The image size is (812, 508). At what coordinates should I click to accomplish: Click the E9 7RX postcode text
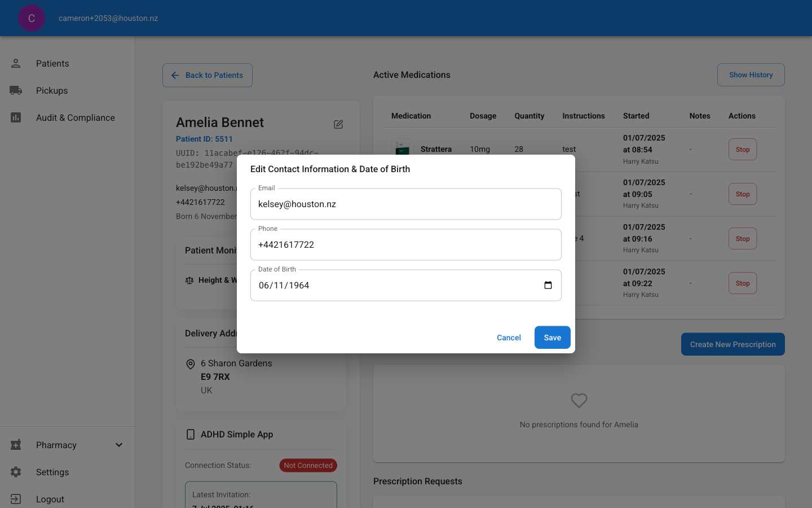click(215, 377)
